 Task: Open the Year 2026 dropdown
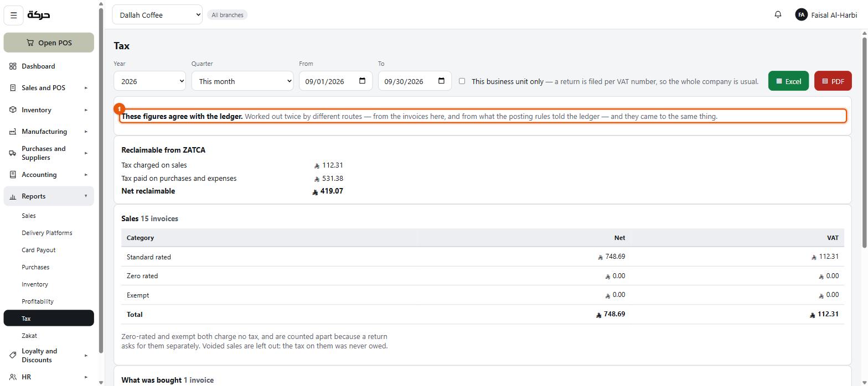point(149,81)
